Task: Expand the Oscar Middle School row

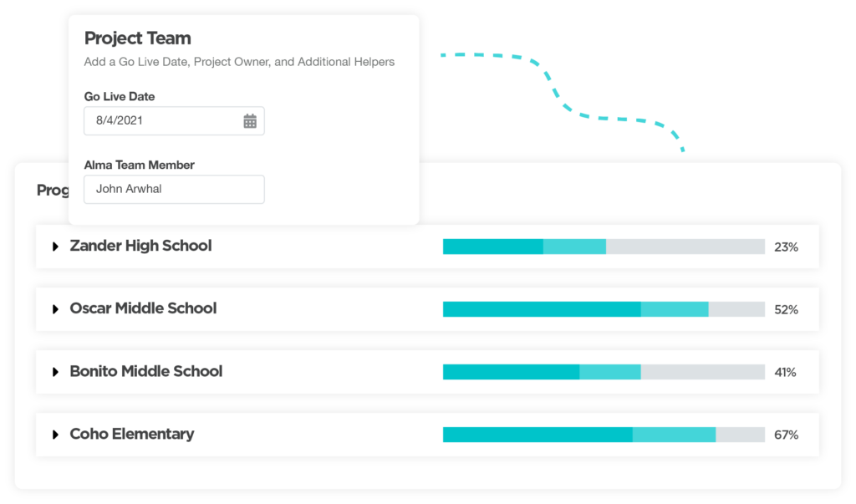Action: (56, 309)
